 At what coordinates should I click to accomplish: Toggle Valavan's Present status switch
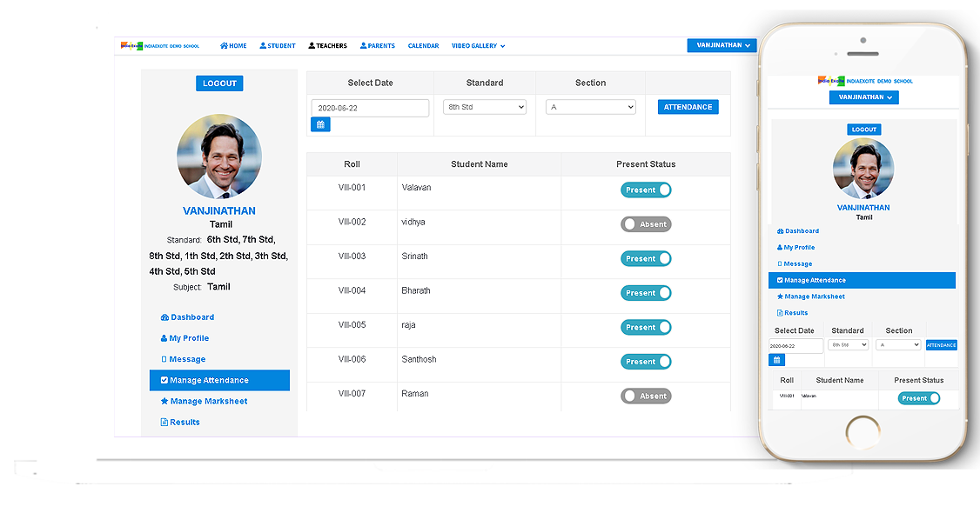point(646,190)
